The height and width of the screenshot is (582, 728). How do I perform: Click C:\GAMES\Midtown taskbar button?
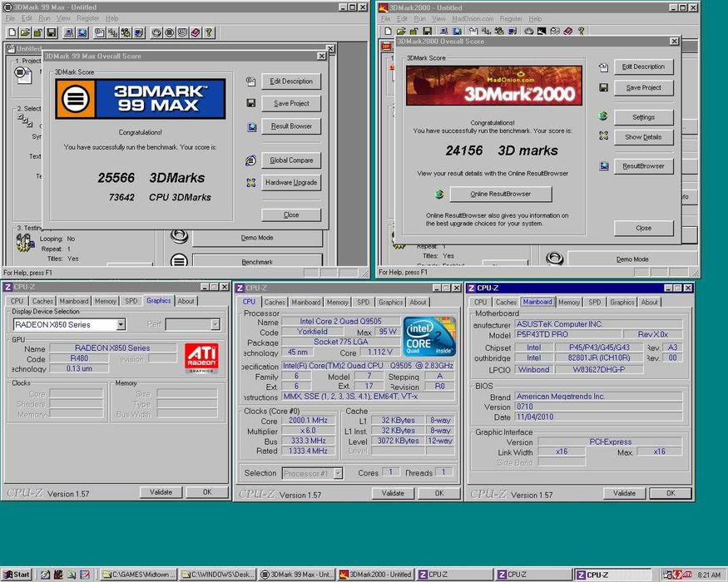click(138, 575)
